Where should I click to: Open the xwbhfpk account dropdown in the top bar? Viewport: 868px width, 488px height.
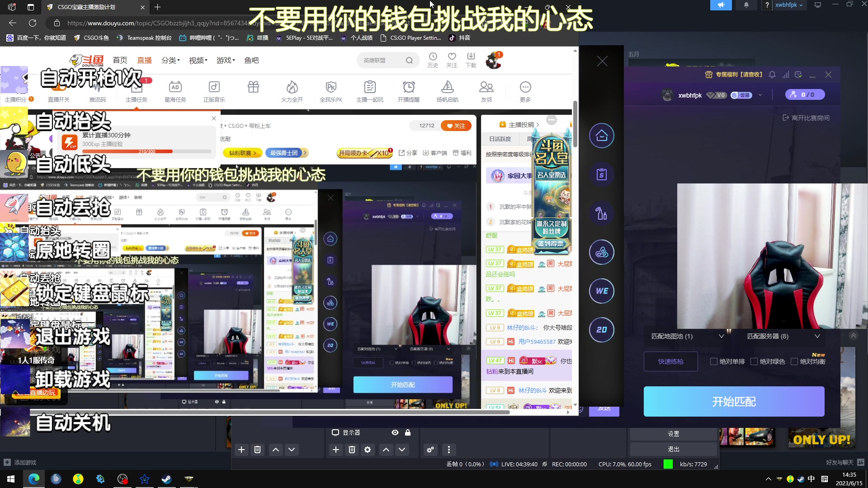[x=789, y=5]
